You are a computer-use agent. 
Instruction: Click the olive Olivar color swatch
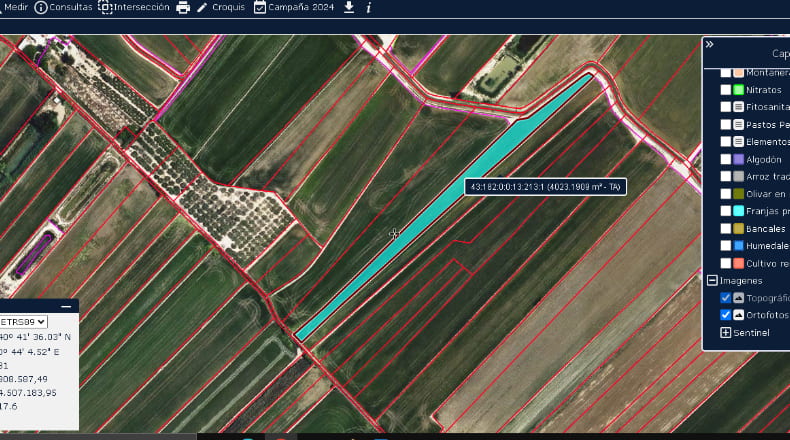[x=739, y=194]
